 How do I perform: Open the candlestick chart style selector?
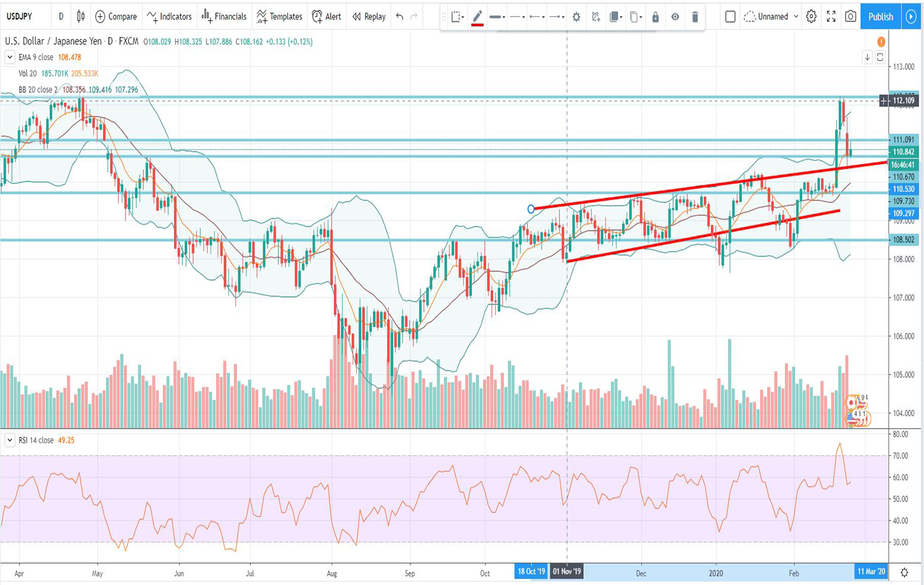[x=81, y=17]
